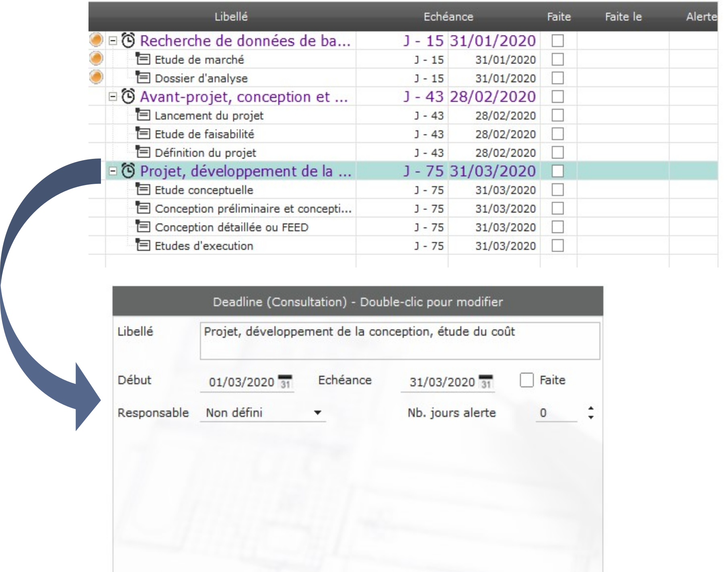728x572 pixels.
Task: Click the alarm clock icon beside Recherche de données
Action: click(128, 40)
